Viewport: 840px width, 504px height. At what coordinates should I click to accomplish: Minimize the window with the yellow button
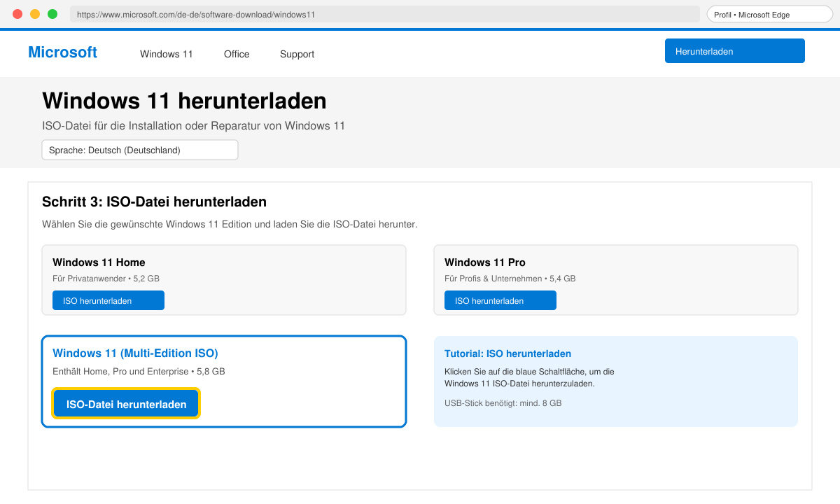35,14
